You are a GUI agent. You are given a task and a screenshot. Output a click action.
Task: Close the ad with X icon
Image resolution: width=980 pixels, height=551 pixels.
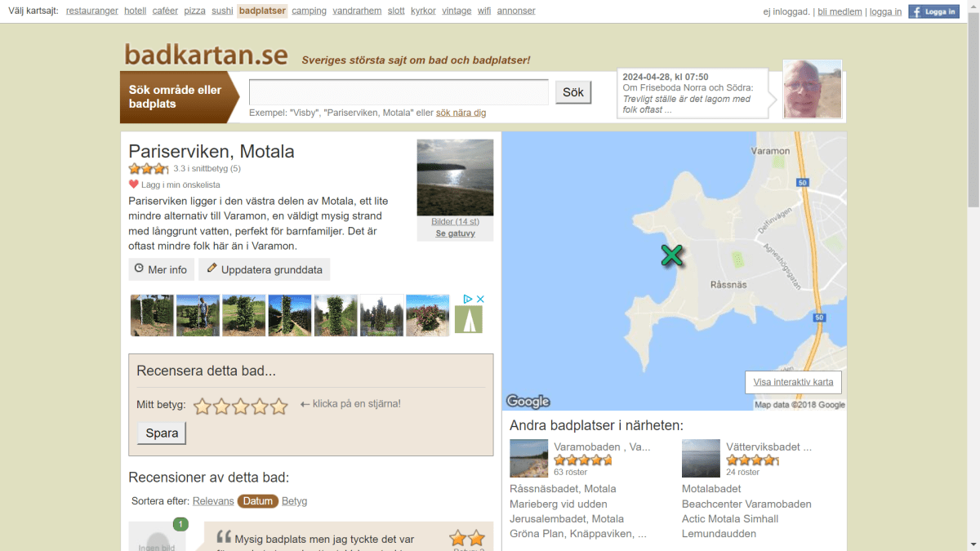click(481, 300)
